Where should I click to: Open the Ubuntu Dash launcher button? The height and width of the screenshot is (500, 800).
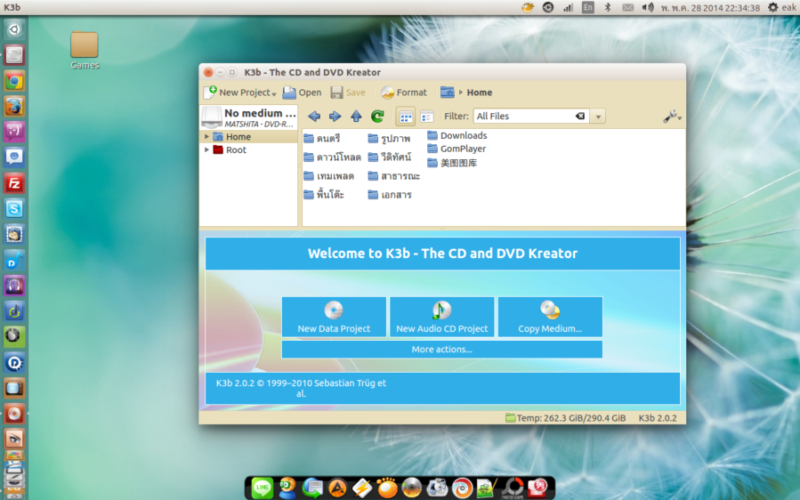14,30
